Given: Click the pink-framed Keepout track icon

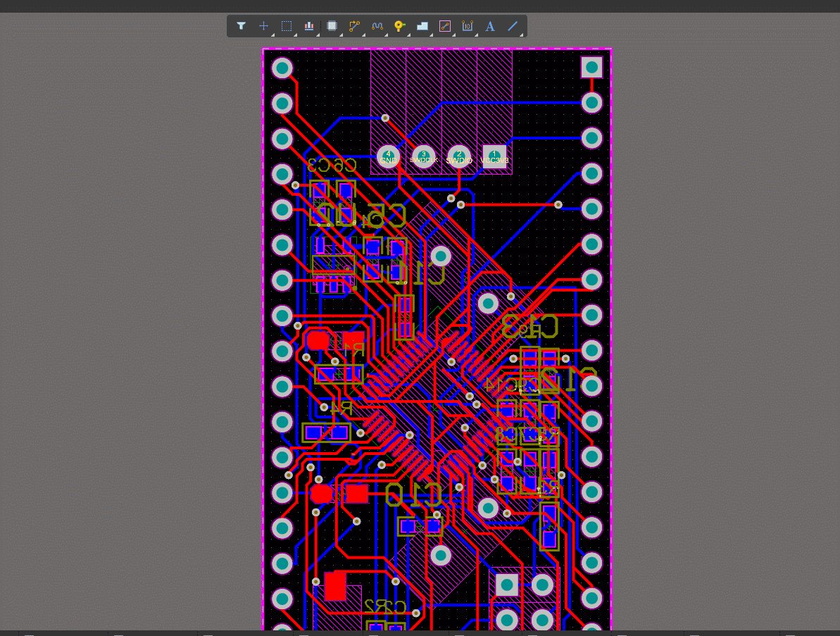Looking at the screenshot, I should [444, 26].
